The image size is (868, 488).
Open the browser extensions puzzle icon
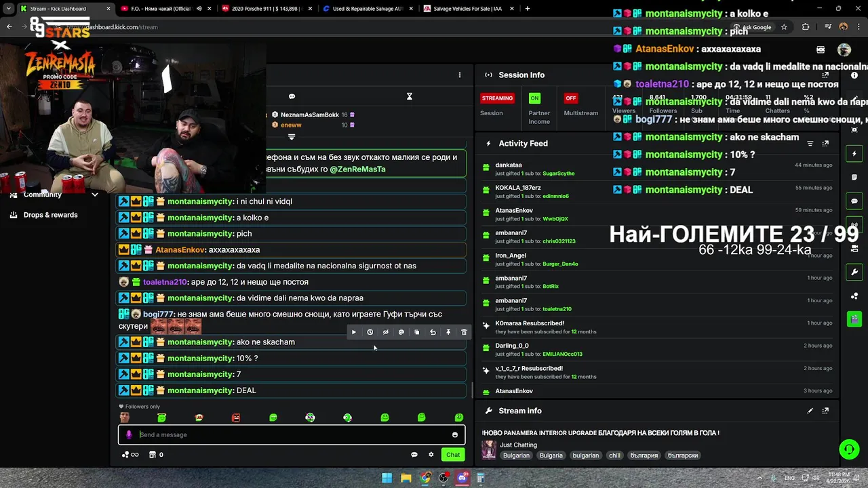pos(806,27)
